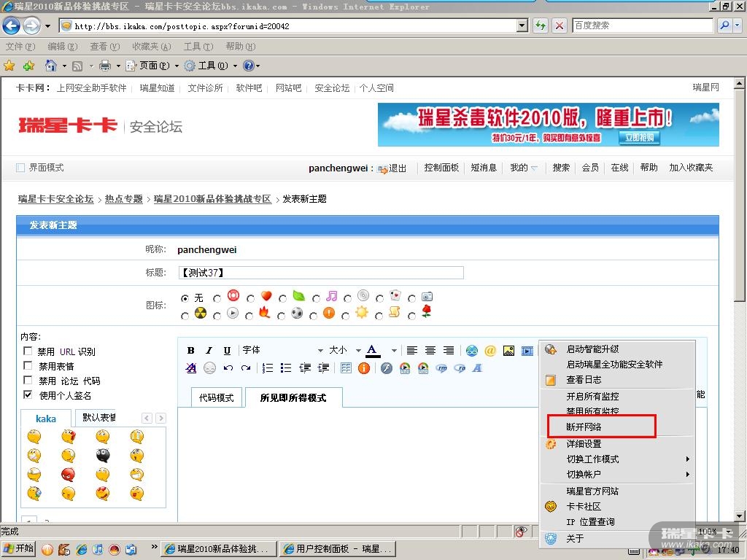Log out with the 退出 link
This screenshot has width=747, height=560.
coord(398,168)
